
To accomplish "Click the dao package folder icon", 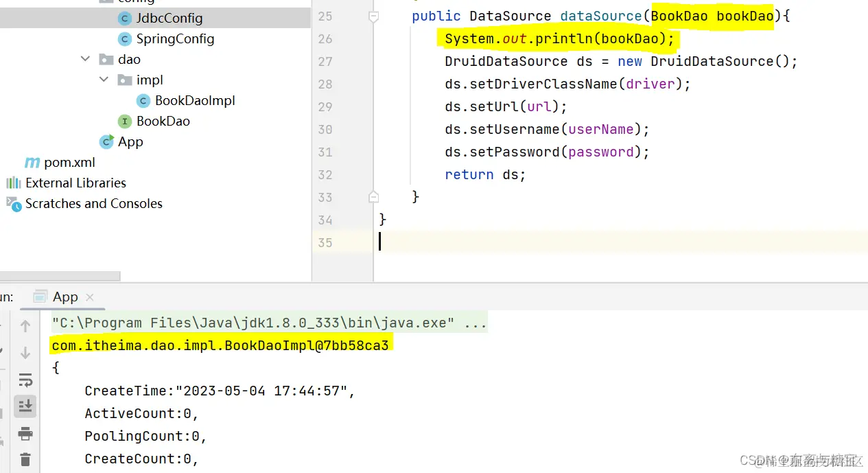I will click(106, 60).
